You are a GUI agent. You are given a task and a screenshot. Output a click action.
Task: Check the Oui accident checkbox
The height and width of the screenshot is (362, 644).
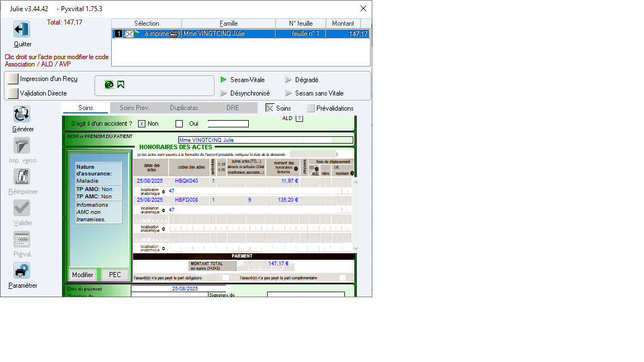(179, 124)
